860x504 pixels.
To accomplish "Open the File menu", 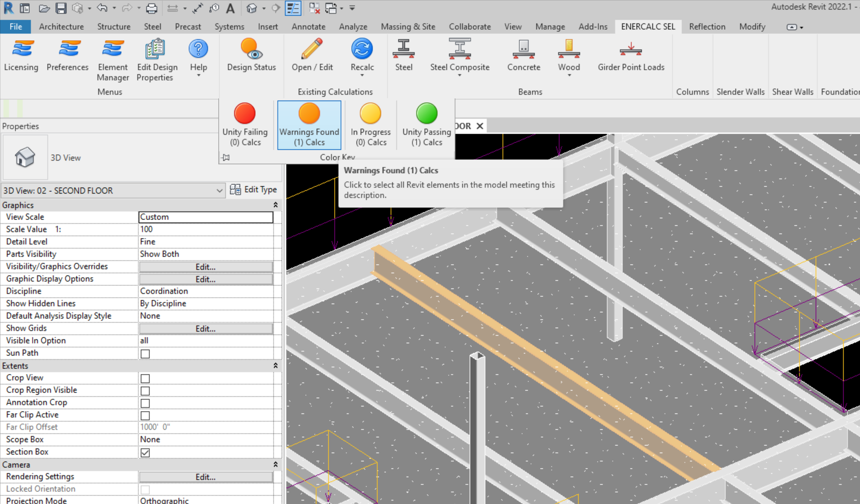I will click(16, 27).
